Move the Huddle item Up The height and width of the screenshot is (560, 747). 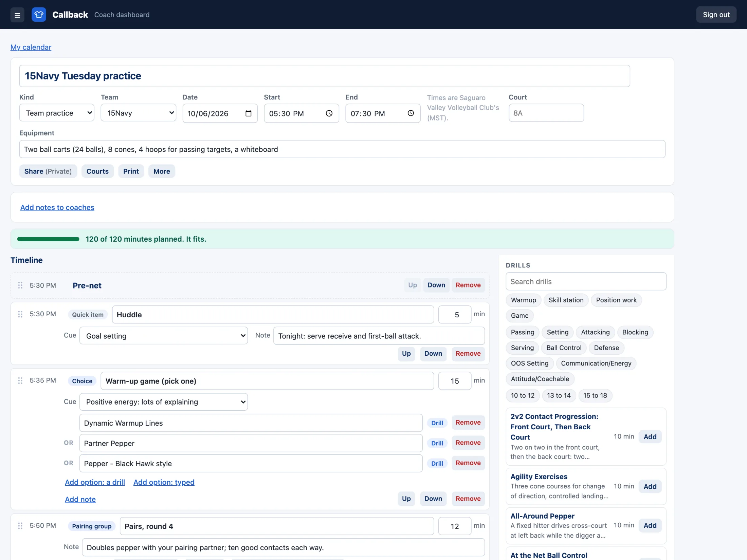pyautogui.click(x=406, y=354)
